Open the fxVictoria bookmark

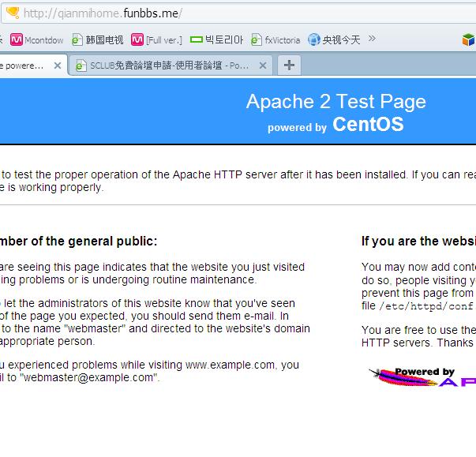click(x=275, y=39)
